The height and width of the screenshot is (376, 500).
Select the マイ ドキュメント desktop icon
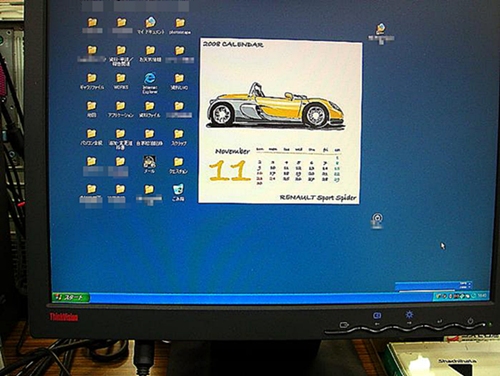click(x=150, y=26)
